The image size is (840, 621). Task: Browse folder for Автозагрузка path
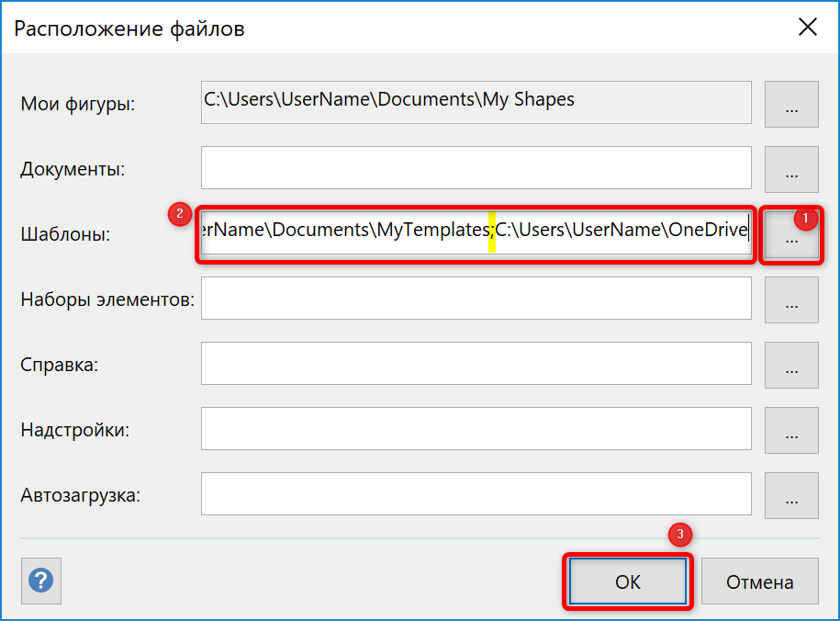[x=791, y=495]
